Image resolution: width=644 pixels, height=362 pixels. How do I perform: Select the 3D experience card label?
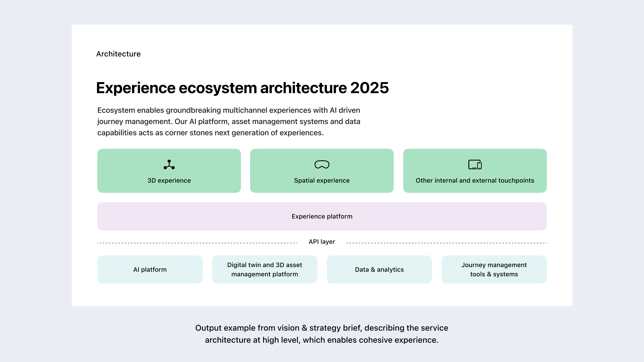169,180
